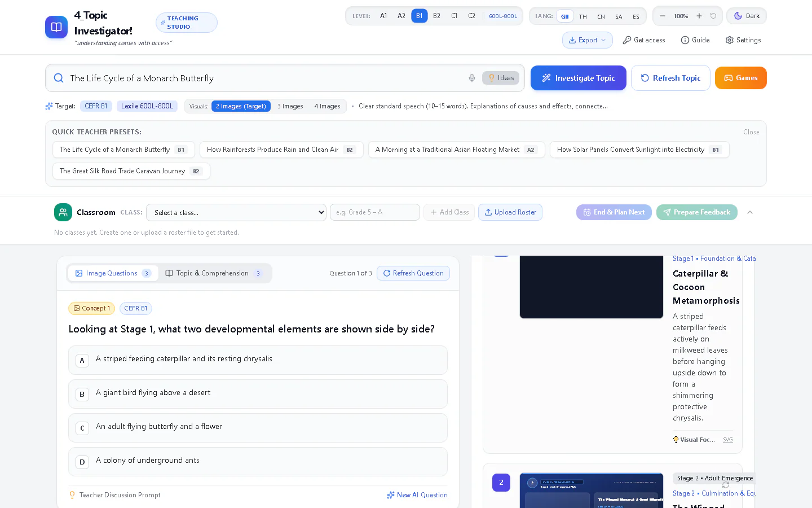Screen dimensions: 812x508
Task: Zoom in with the plus icon
Action: [699, 16]
